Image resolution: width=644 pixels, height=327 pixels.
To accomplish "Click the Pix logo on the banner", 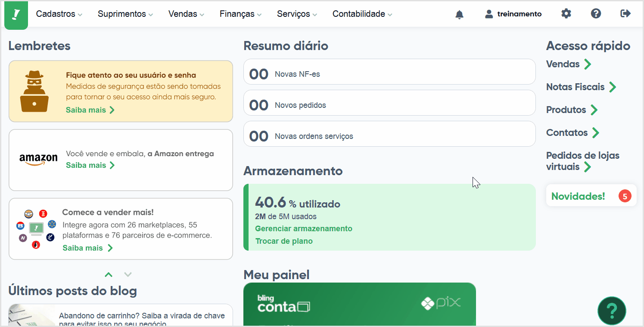I will pyautogui.click(x=441, y=303).
